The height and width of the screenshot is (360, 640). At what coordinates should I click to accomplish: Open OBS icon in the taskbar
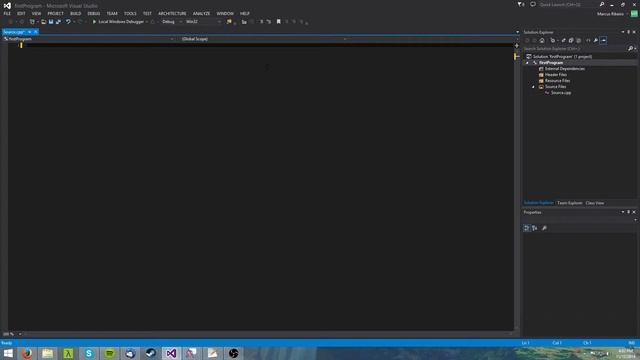tap(233, 353)
